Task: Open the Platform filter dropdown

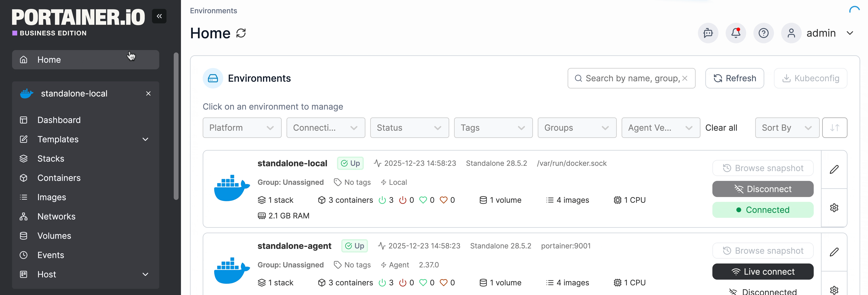Action: point(242,128)
